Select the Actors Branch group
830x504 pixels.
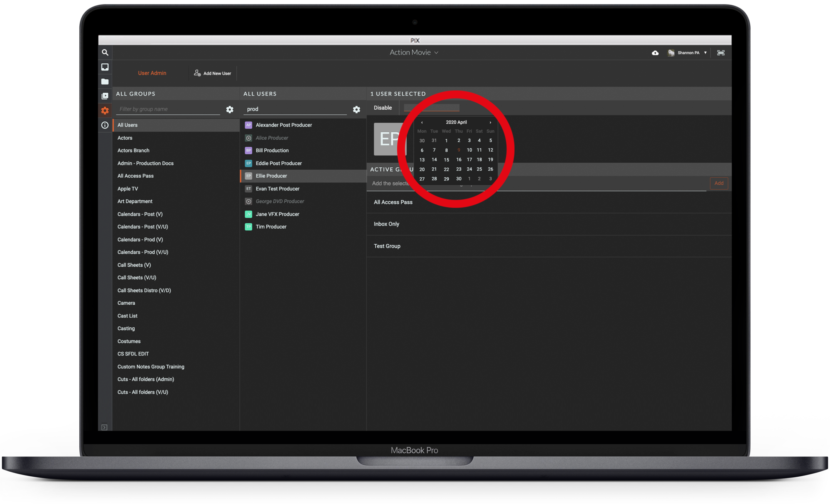click(x=133, y=150)
